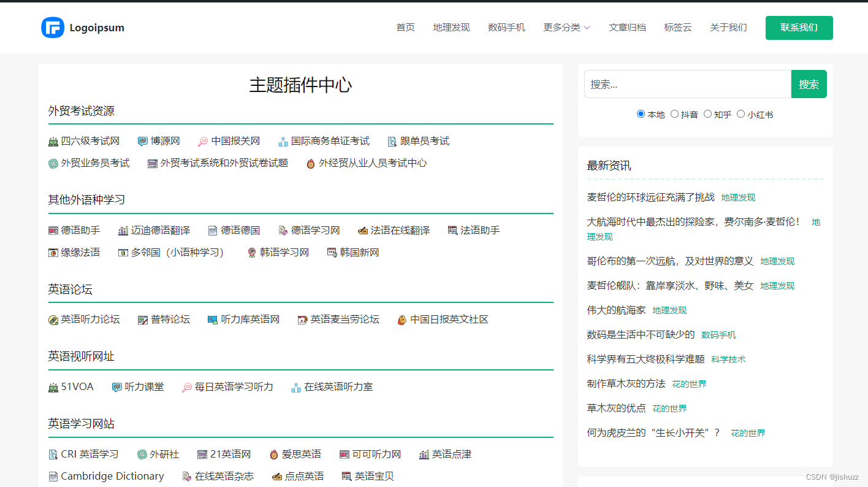Open article 麦哲伦的环球远征充满了挑战
Viewport: 868px width, 487px height.
click(x=650, y=197)
